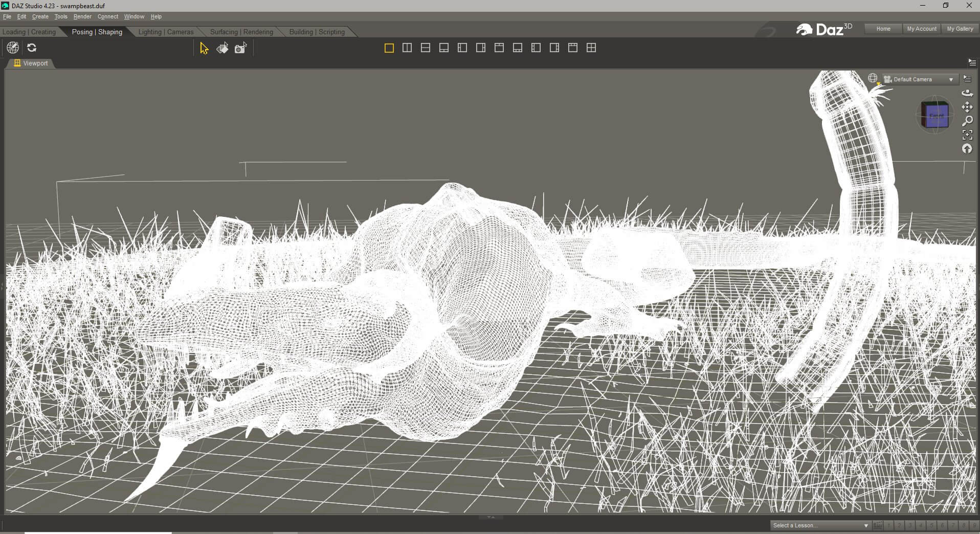Click the lesson strip icon left of step 1
Screen dimensions: 980x534
coord(878,525)
